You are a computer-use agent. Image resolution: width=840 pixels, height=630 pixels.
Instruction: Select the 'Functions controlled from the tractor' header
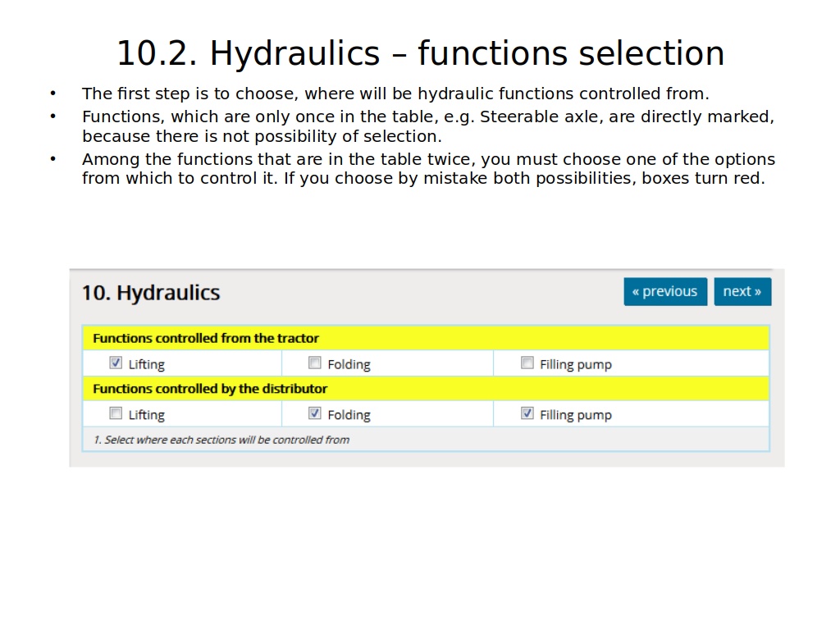[x=206, y=338]
